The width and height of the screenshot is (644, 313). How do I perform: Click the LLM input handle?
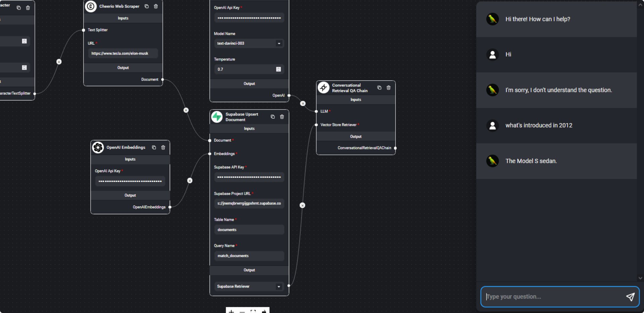click(x=316, y=111)
